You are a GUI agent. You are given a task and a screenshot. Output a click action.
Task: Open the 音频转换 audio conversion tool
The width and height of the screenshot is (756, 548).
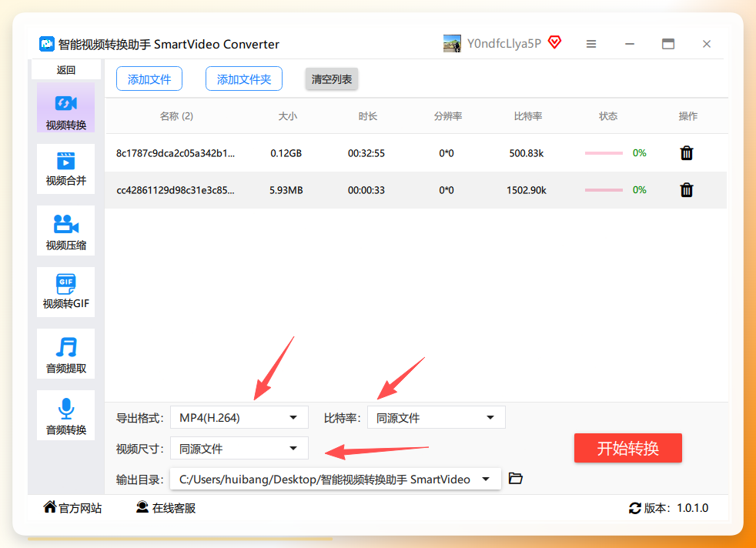65,416
